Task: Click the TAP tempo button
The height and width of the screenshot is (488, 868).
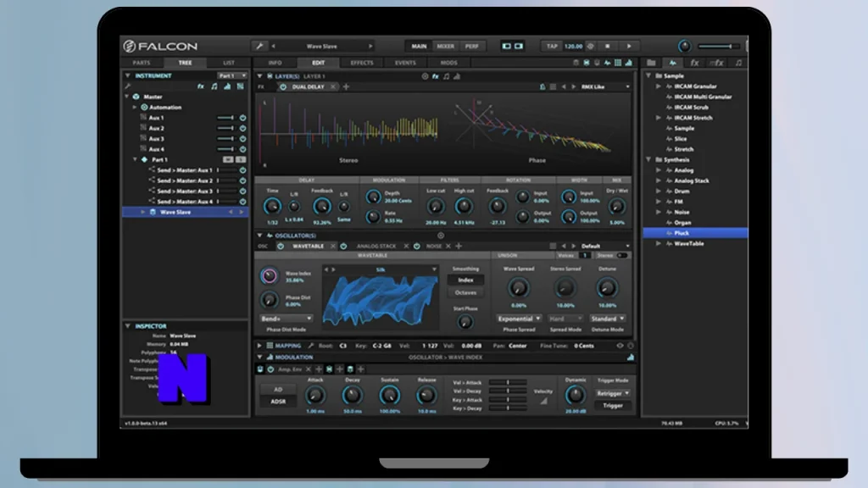Action: tap(552, 47)
